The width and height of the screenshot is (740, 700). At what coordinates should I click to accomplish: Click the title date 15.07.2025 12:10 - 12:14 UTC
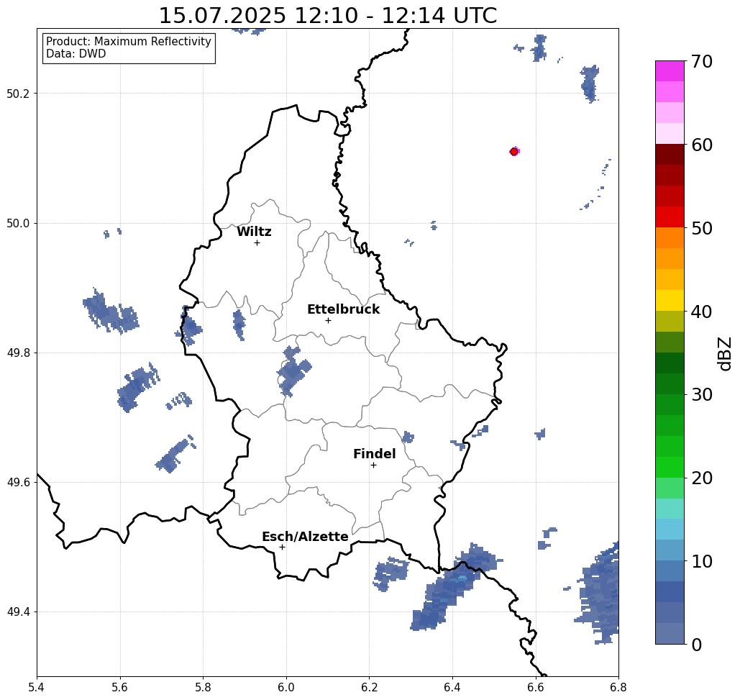click(328, 16)
